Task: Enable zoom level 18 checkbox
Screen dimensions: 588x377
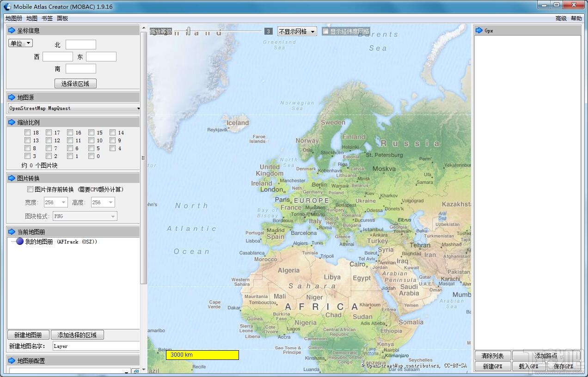Action: [28, 133]
